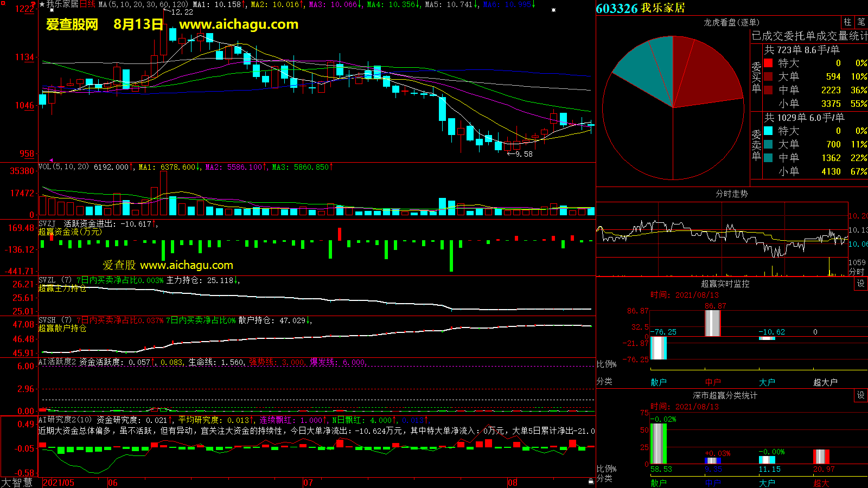Click the lock icon at chart bottom-right
Image resolution: width=868 pixels, height=488 pixels.
tap(591, 481)
